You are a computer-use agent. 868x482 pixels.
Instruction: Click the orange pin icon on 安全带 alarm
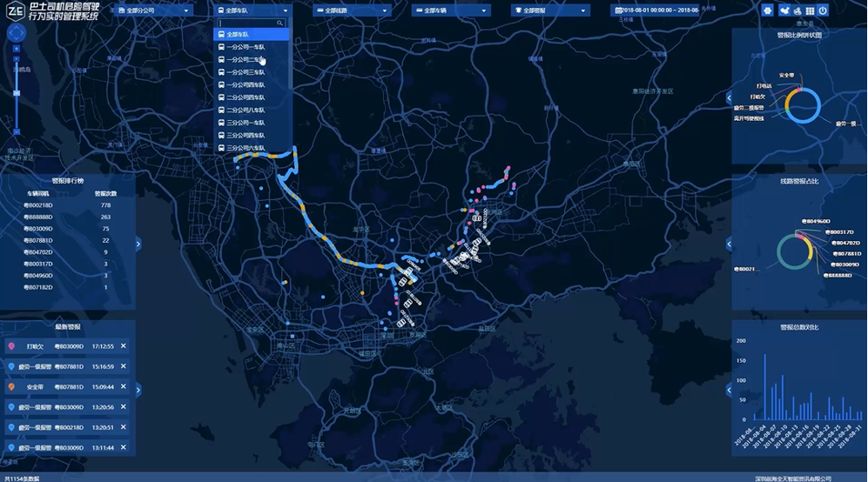11,387
